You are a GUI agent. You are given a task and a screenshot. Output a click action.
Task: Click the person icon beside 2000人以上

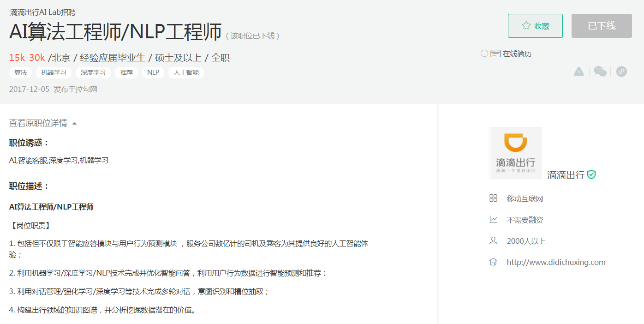493,241
